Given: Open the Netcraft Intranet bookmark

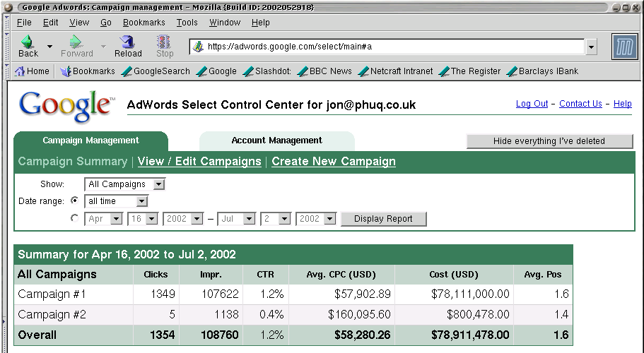Looking at the screenshot, I should [x=395, y=71].
